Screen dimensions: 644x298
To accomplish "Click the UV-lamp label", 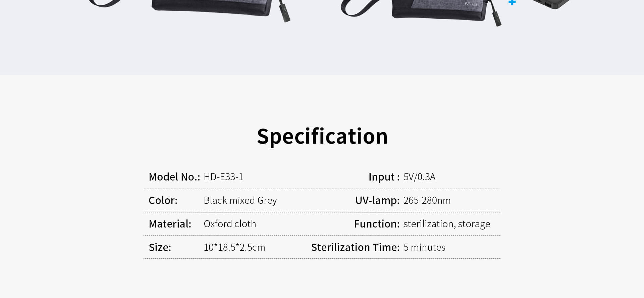I will [377, 200].
